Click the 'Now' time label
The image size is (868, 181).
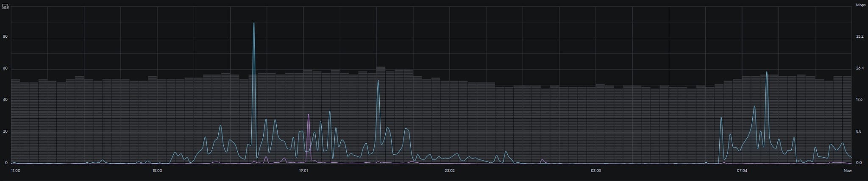tap(847, 171)
